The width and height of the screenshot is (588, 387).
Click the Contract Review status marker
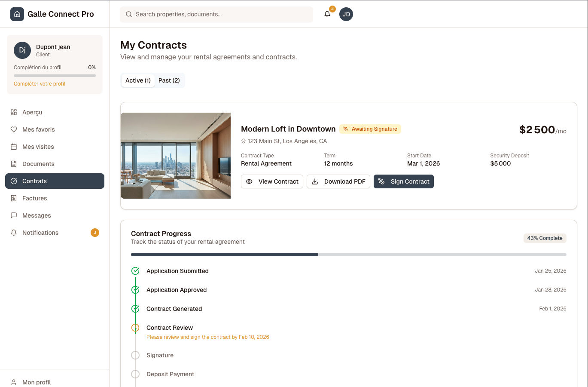(x=135, y=328)
